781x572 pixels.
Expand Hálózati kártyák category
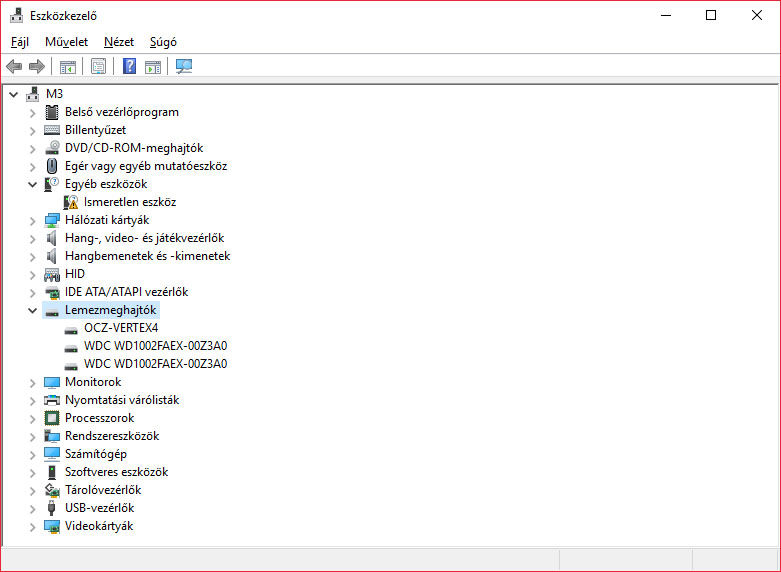[x=32, y=220]
